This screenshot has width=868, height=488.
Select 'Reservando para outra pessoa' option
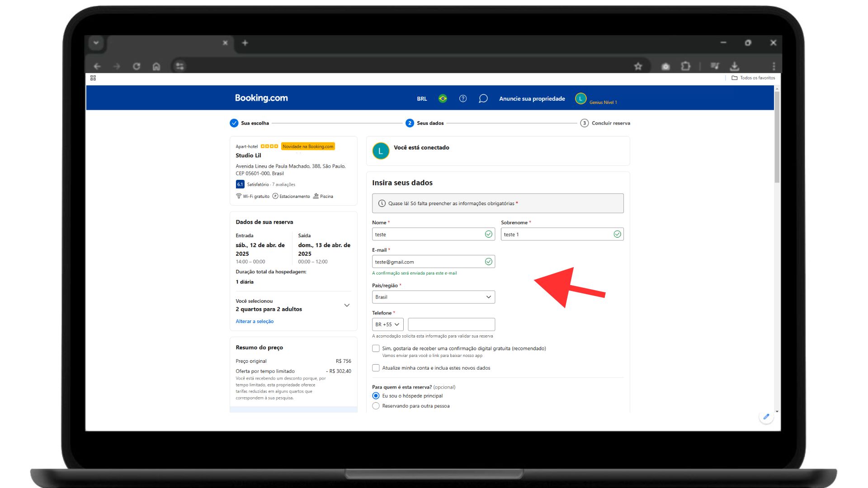376,406
